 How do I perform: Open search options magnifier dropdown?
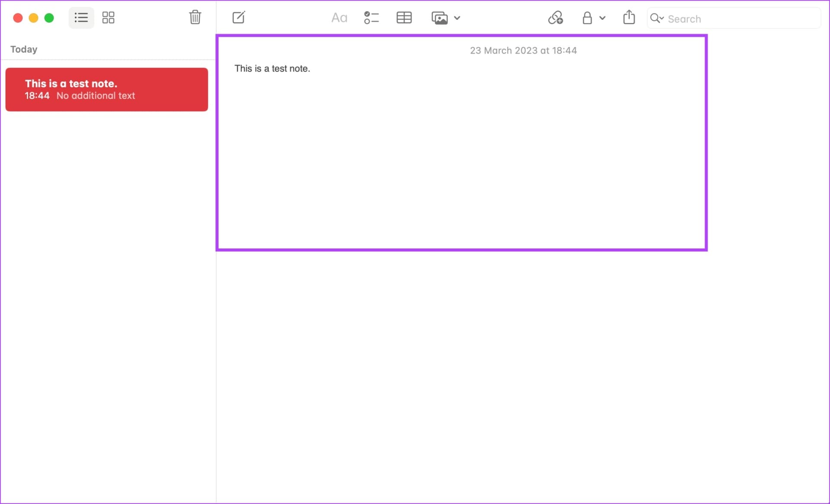[657, 18]
